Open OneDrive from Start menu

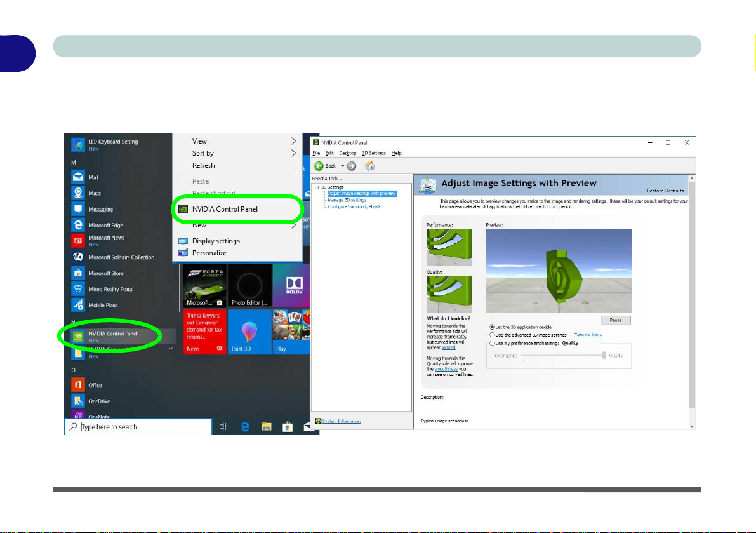(x=78, y=401)
